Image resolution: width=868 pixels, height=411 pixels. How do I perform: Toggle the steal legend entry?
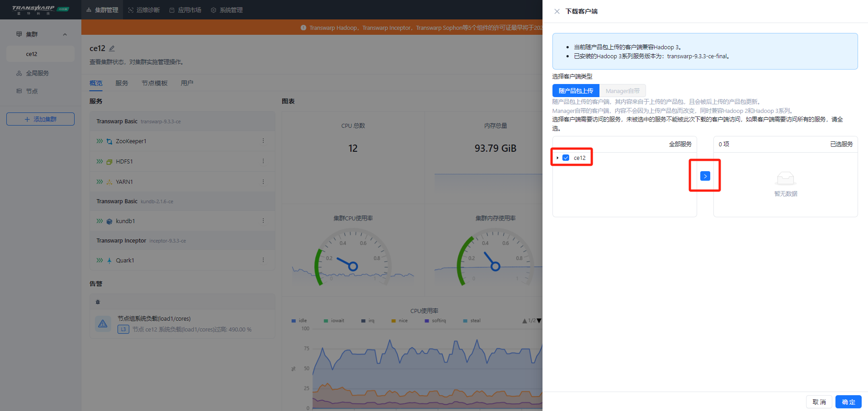[472, 321]
